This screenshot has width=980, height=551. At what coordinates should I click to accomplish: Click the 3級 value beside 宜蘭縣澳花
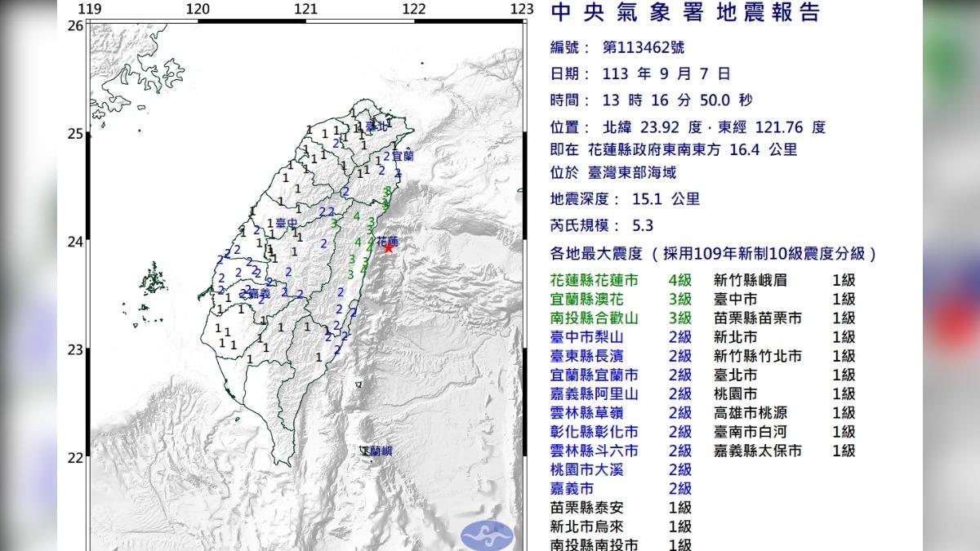coord(680,299)
